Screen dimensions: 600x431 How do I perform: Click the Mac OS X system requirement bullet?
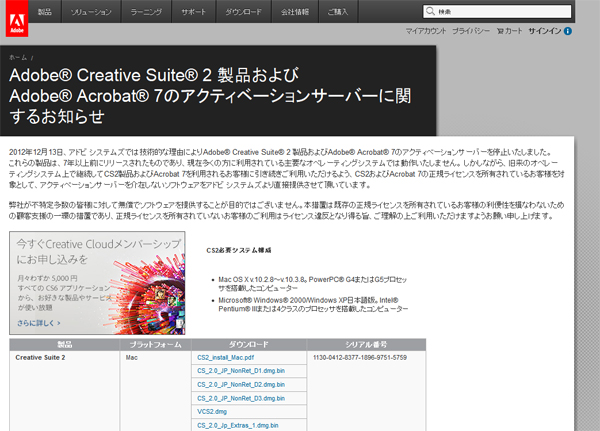coord(313,284)
